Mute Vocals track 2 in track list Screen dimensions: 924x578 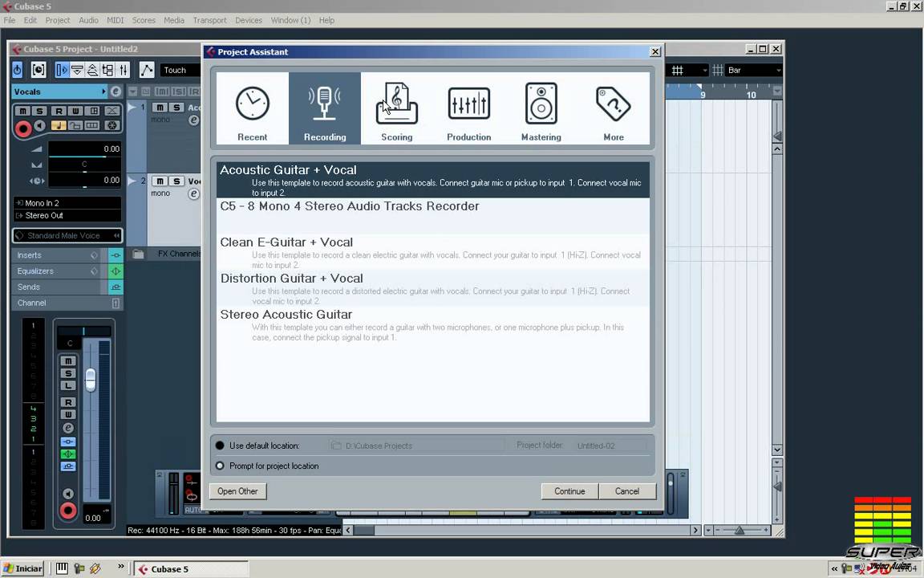[160, 181]
